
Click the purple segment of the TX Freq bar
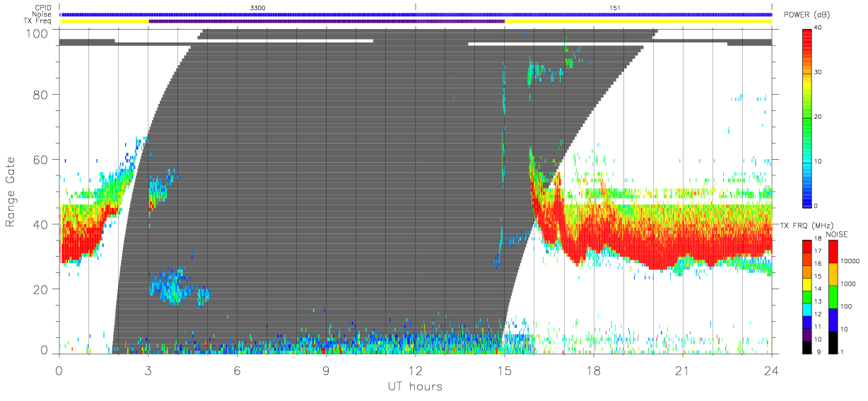tap(327, 21)
